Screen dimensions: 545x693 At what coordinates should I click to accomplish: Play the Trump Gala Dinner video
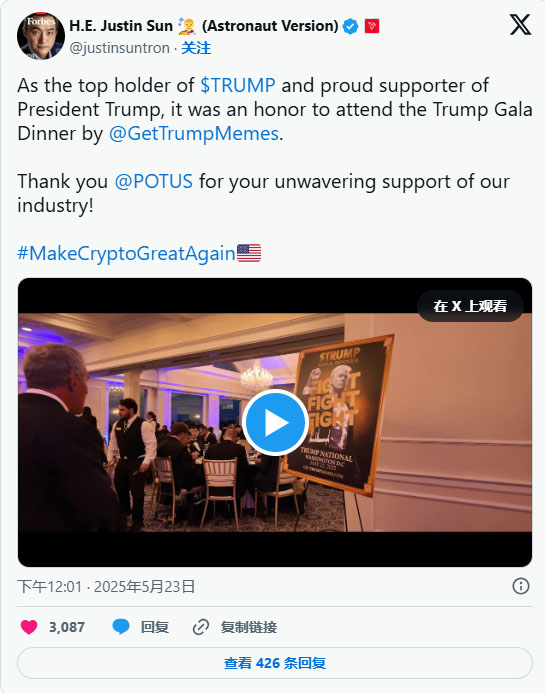(275, 423)
